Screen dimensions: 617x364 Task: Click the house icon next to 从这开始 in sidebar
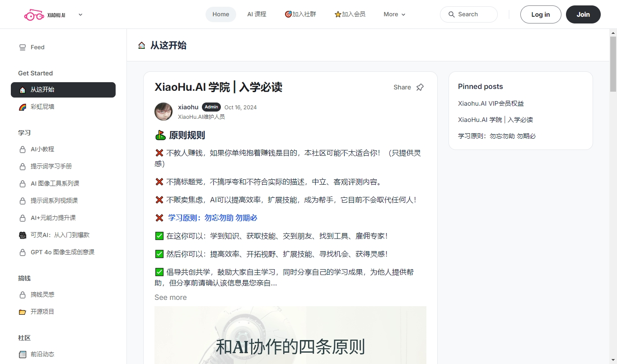point(23,90)
